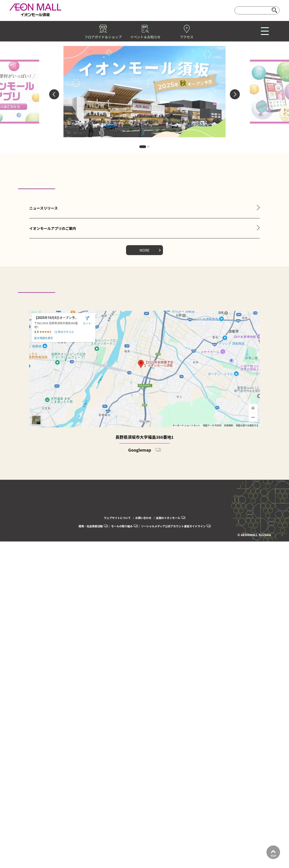Click ガーデン・ソイル shop marker
Viewport: 289px width, 868px height.
[236, 374]
